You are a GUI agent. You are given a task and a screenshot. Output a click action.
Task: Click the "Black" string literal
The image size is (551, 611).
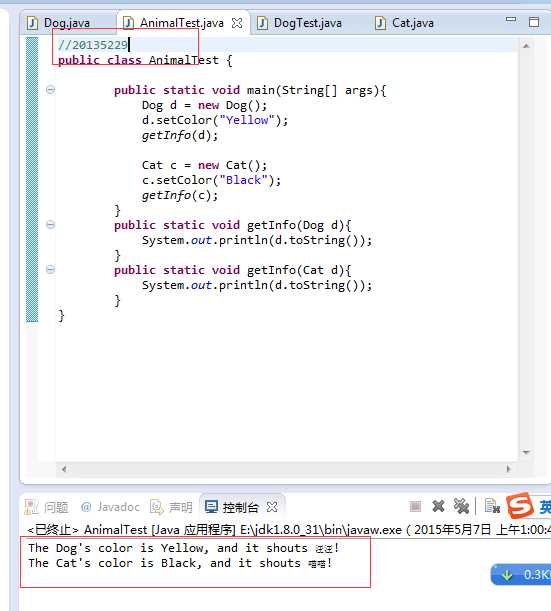pyautogui.click(x=244, y=180)
